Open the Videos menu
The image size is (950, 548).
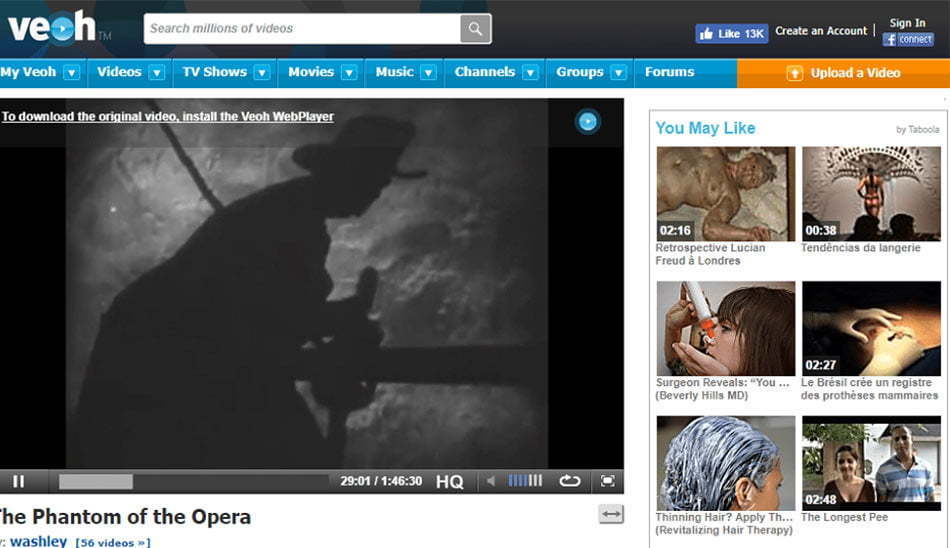coord(119,72)
